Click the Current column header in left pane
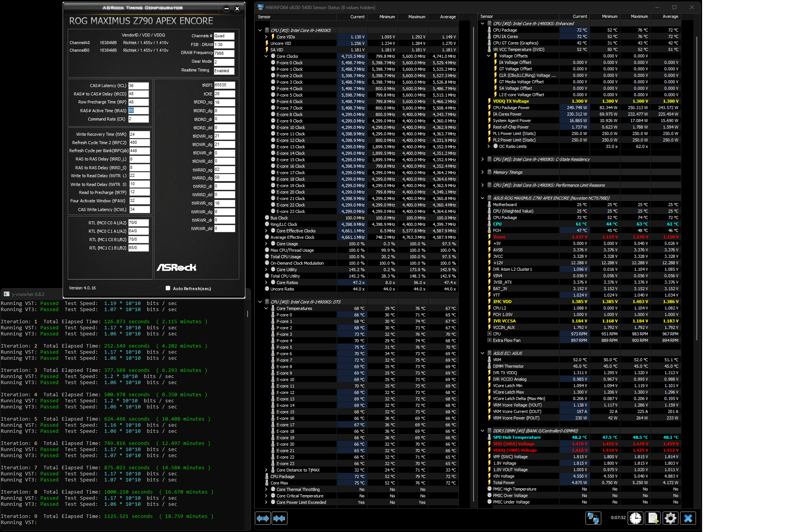 point(352,17)
